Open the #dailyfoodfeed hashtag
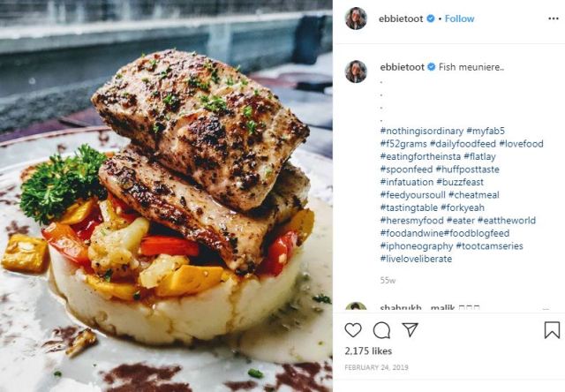This screenshot has width=565, height=392. point(463,144)
